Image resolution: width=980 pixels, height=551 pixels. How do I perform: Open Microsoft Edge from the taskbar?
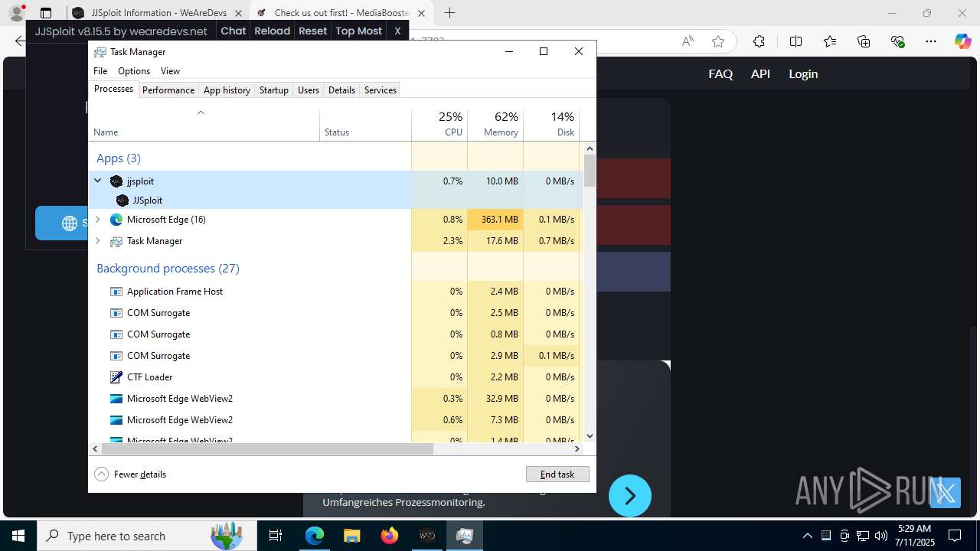coord(315,536)
